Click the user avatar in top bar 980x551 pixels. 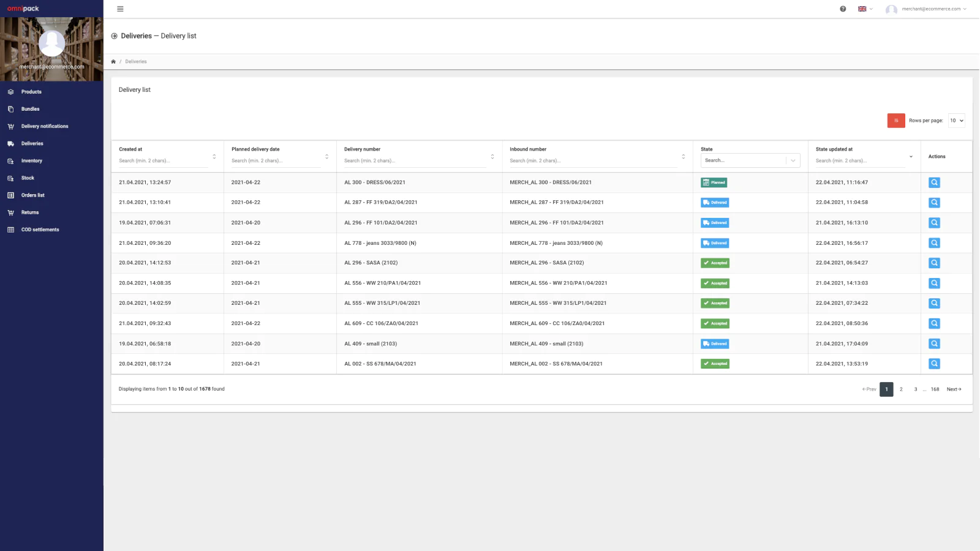tap(891, 9)
